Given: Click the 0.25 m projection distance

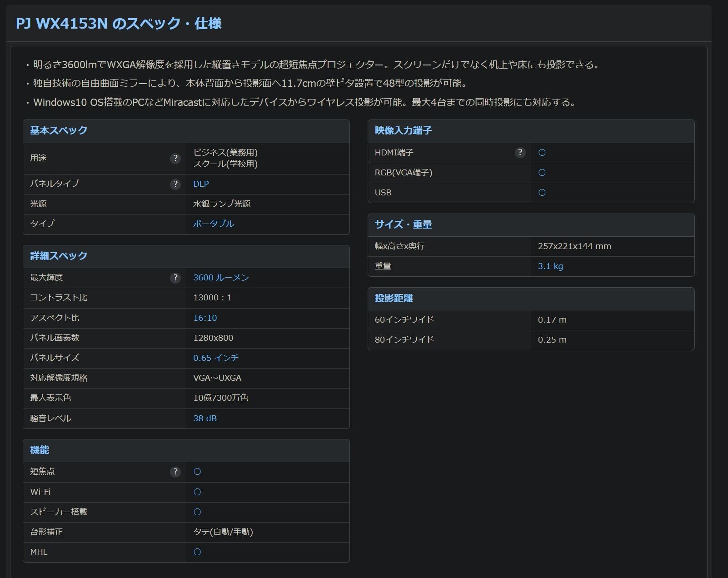Looking at the screenshot, I should click(552, 340).
